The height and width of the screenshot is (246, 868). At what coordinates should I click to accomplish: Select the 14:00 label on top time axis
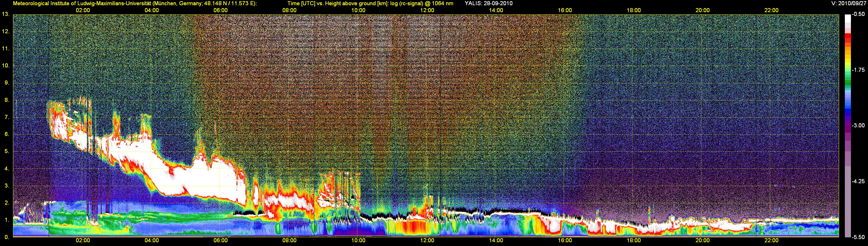496,10
